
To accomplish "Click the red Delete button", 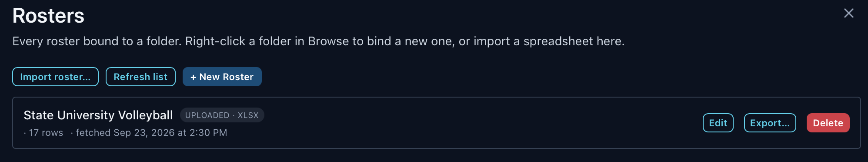I will point(828,123).
